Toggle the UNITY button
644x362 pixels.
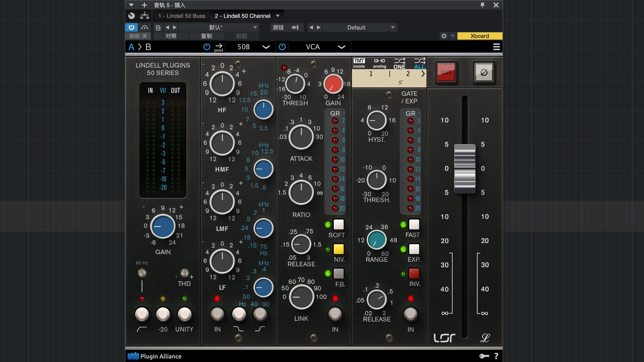click(x=184, y=314)
